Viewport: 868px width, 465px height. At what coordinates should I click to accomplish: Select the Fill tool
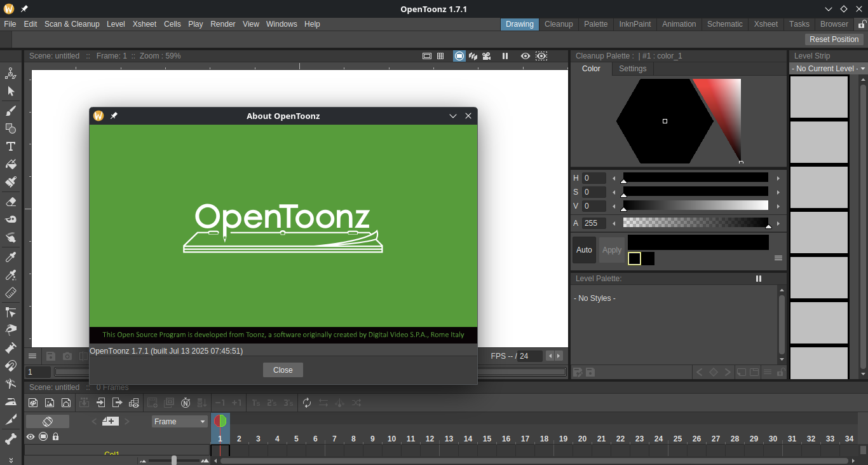(x=11, y=165)
